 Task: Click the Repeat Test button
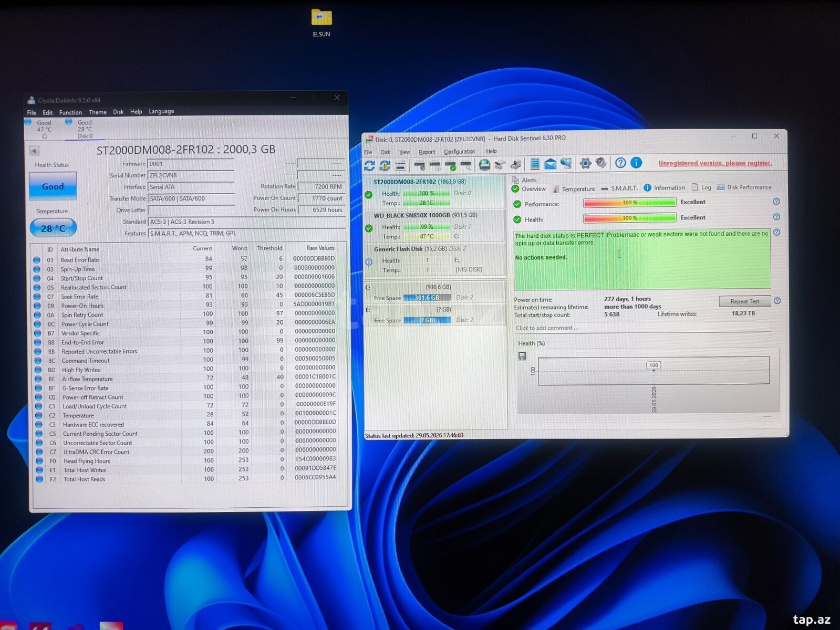click(x=745, y=301)
